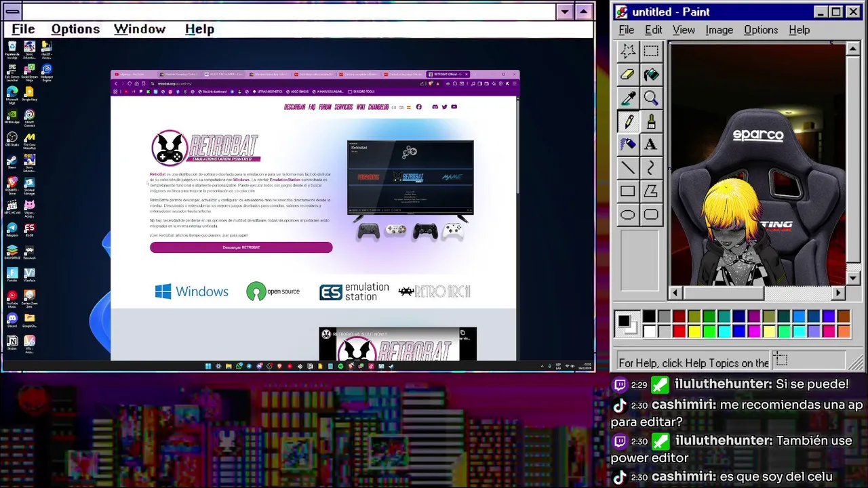Open the DESCARGAR link in site navigation

[294, 106]
